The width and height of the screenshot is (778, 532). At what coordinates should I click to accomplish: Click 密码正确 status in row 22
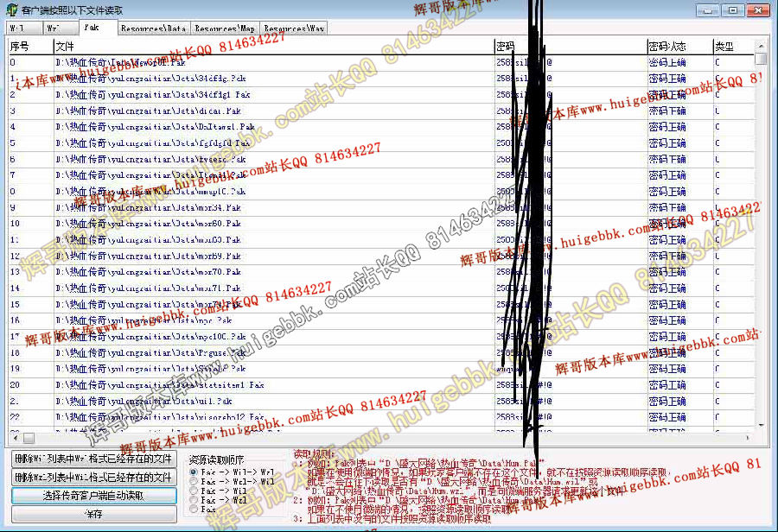pos(667,417)
